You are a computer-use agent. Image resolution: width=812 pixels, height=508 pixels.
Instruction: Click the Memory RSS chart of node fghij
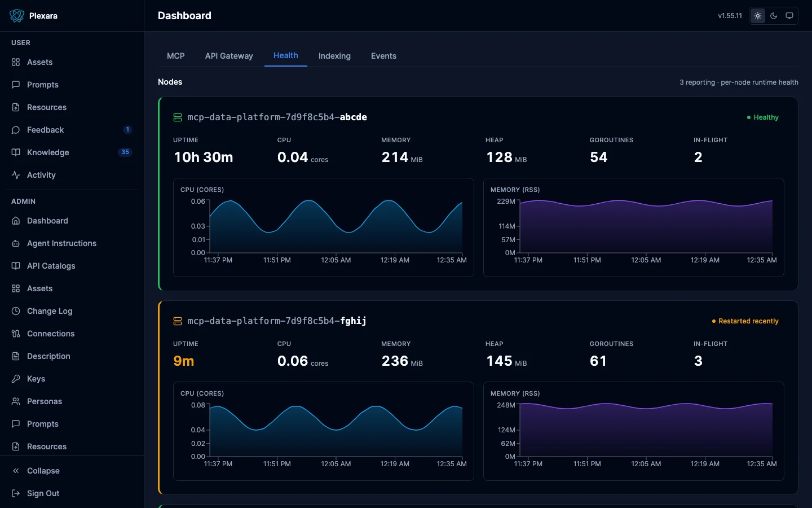pos(634,431)
